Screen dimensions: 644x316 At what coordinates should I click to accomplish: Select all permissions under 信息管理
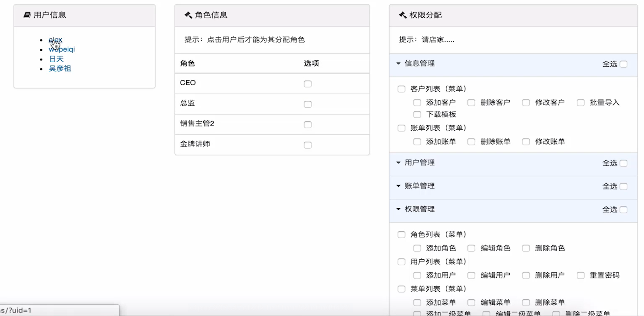pyautogui.click(x=623, y=64)
